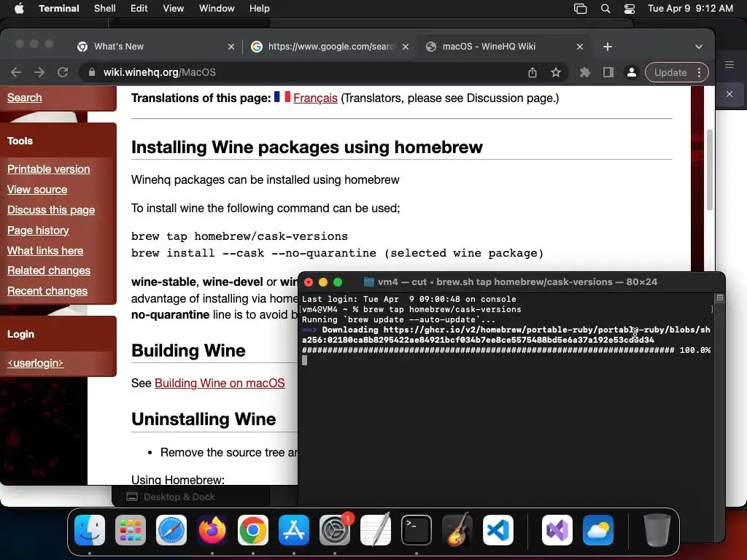Click the lock icon for site info
This screenshot has width=747, height=560.
[x=92, y=72]
